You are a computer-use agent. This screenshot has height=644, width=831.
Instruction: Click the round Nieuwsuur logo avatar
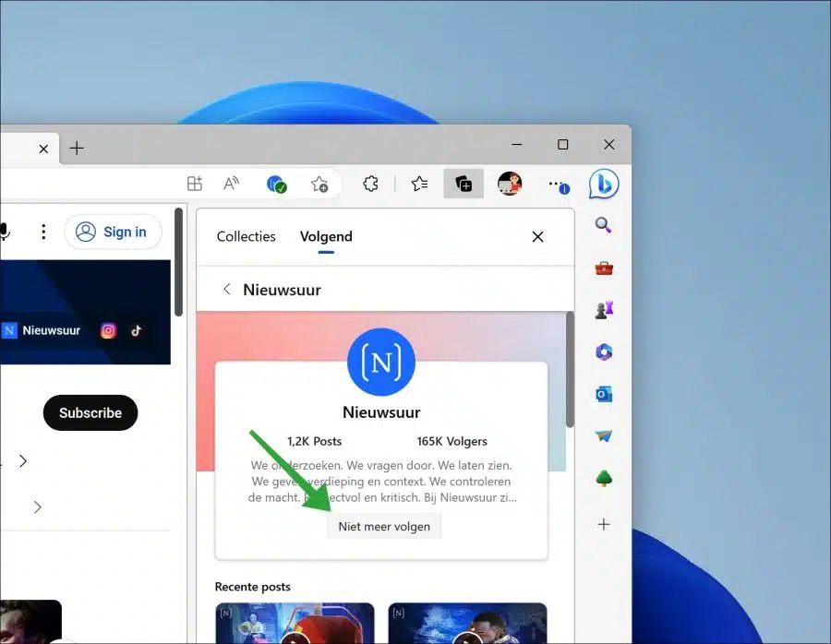381,363
